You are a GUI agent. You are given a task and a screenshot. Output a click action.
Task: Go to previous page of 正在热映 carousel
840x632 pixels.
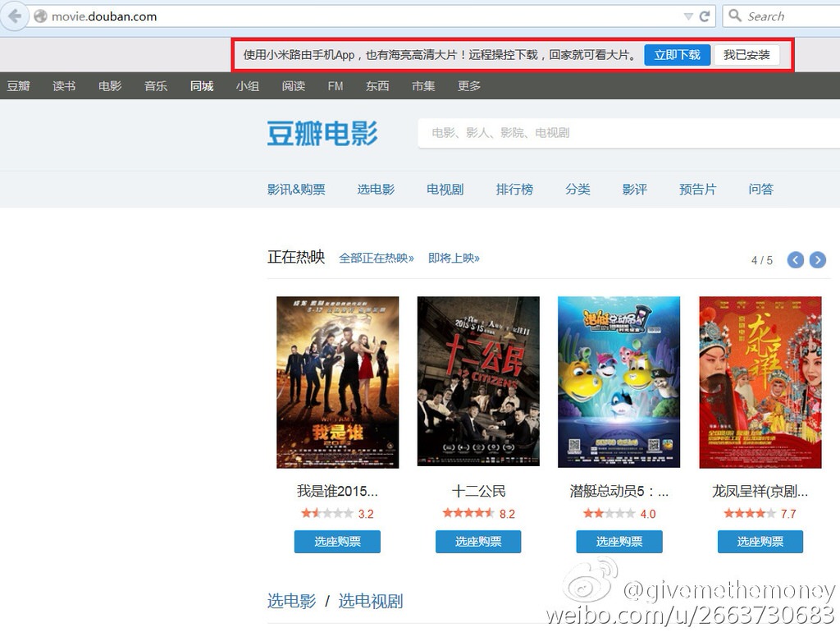pos(795,260)
